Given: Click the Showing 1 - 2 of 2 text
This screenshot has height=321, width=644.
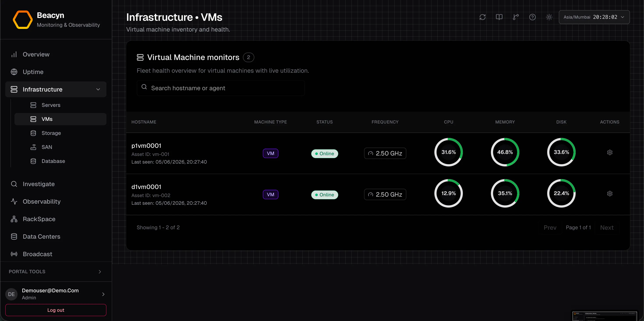Looking at the screenshot, I should [x=158, y=228].
